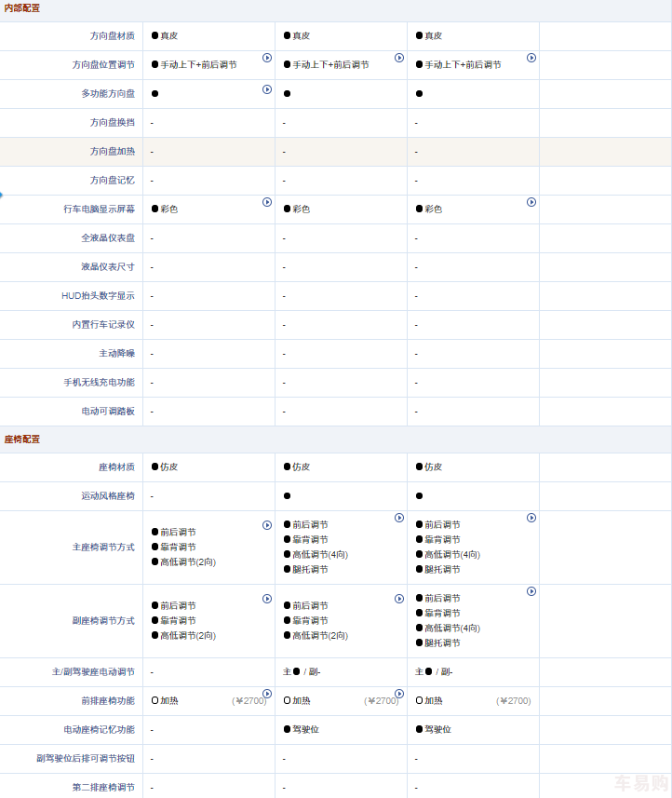The image size is (672, 798).
Task: Select the 电动可调踏板 row label
Action: coord(108,412)
